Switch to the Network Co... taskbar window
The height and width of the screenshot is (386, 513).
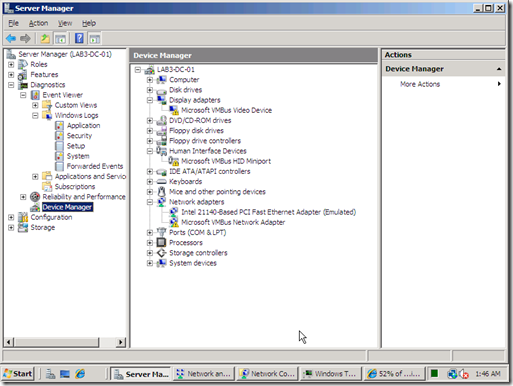click(x=268, y=374)
